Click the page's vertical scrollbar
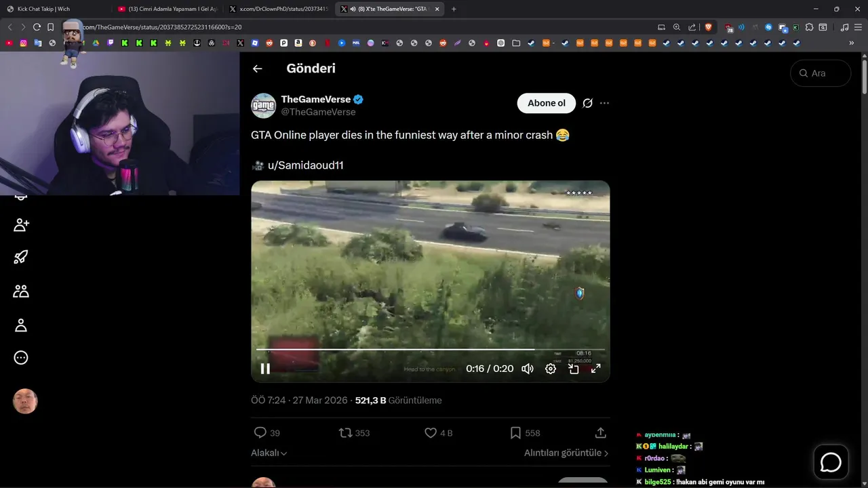 click(864, 77)
